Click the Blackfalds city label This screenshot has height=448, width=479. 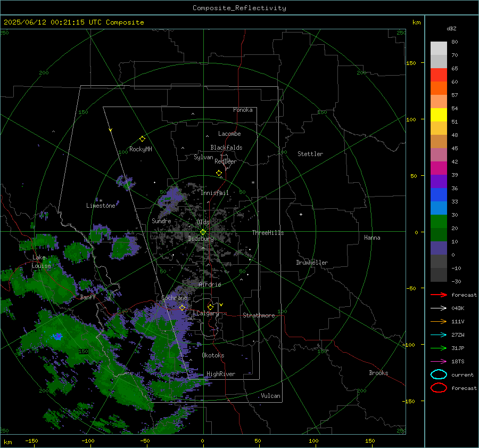click(x=226, y=148)
